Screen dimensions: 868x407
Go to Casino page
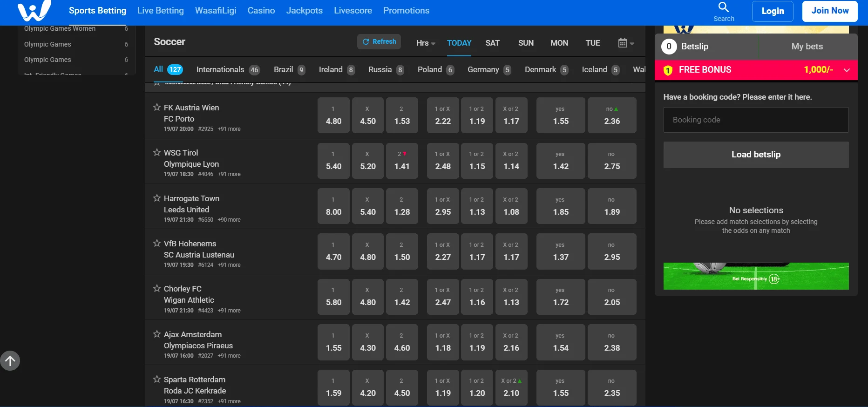261,10
